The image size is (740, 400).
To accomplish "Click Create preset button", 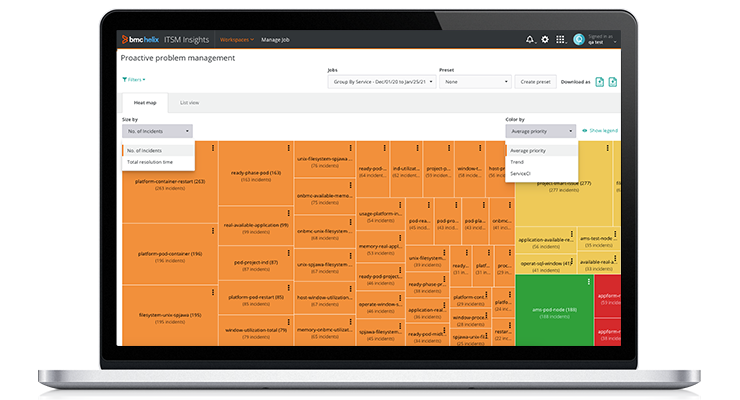I will coord(537,82).
